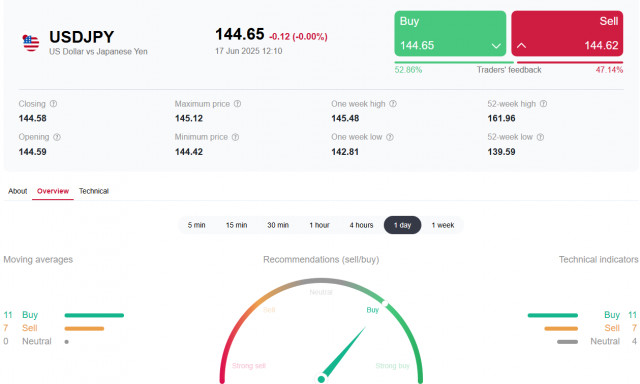Click the Maximum price value 145.12

pyautogui.click(x=189, y=118)
